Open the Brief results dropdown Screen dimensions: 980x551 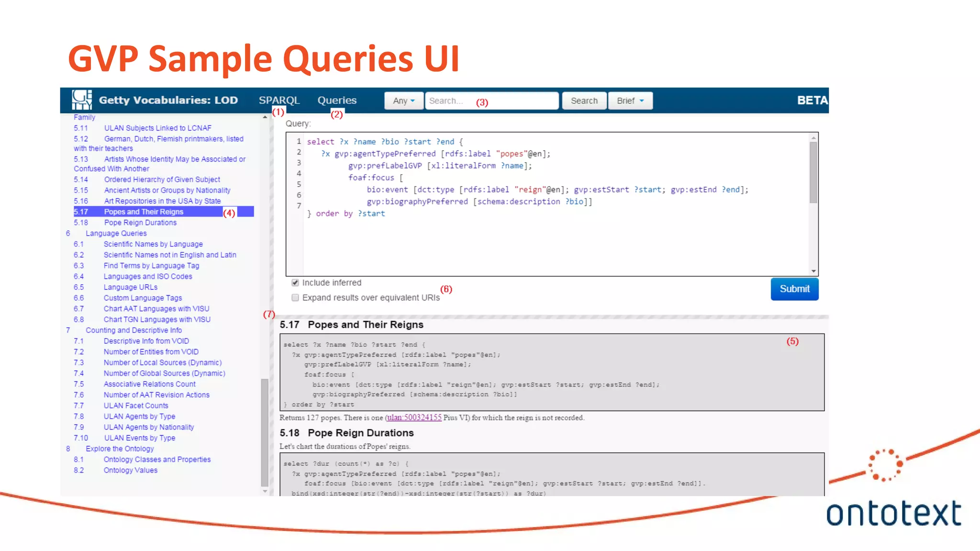tap(630, 101)
